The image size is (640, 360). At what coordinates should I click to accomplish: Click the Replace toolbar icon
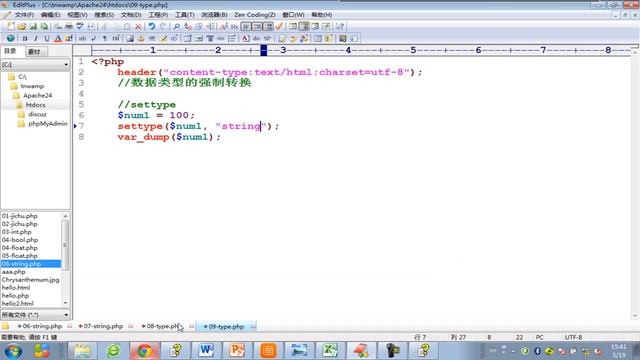tap(188, 27)
